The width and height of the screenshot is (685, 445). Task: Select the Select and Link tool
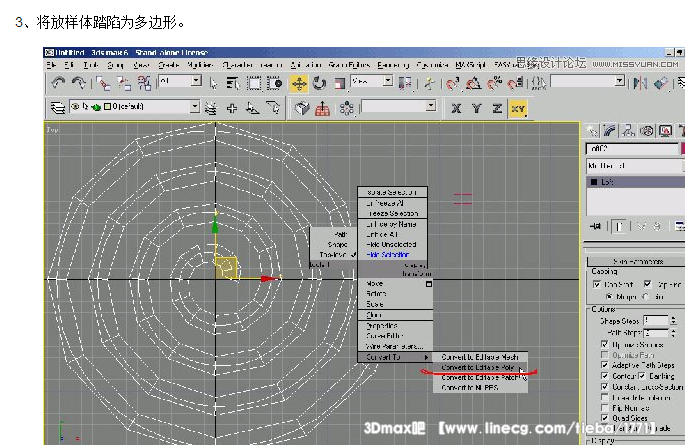[x=103, y=83]
